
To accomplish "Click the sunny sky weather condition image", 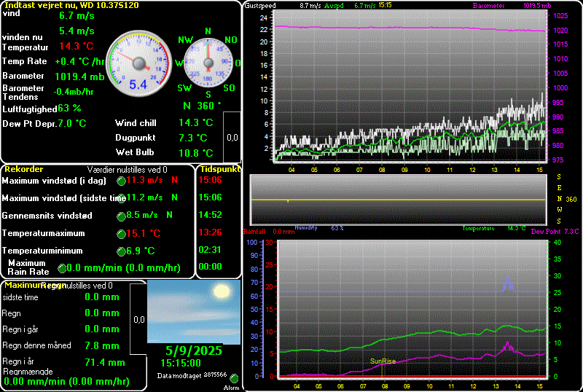I will coord(194,312).
